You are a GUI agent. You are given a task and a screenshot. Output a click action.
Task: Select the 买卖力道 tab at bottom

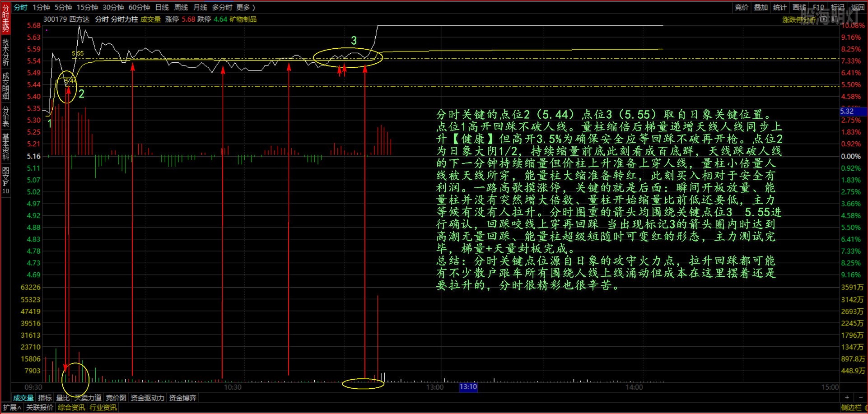pos(88,398)
